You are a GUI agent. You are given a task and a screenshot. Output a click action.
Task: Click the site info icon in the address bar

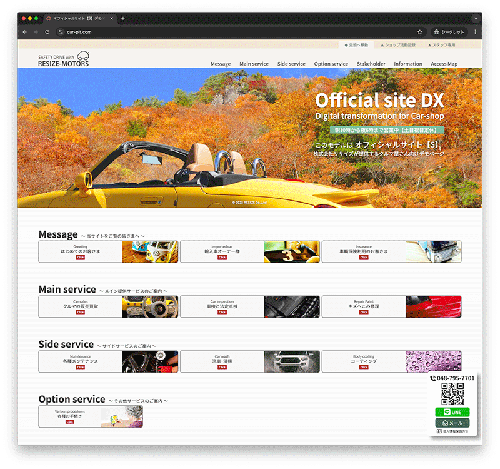point(60,32)
